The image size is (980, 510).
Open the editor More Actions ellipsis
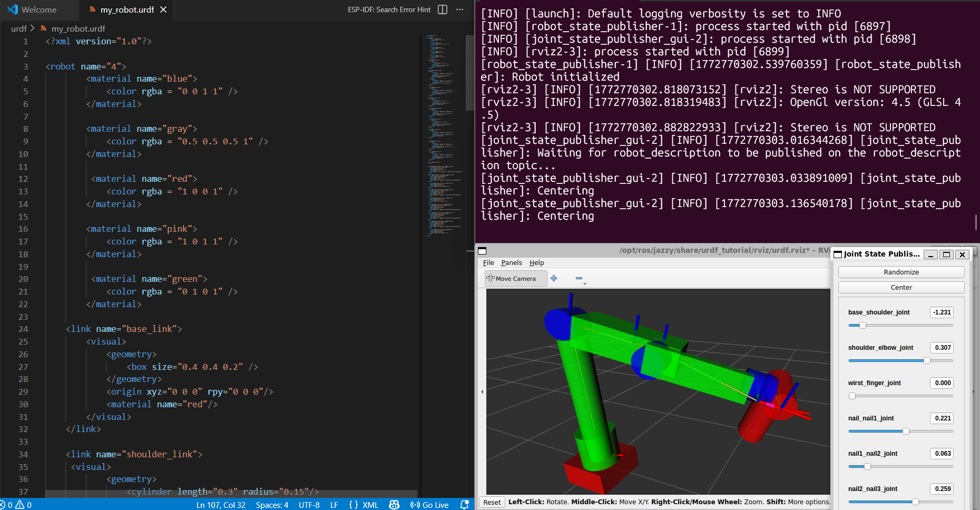pos(459,9)
